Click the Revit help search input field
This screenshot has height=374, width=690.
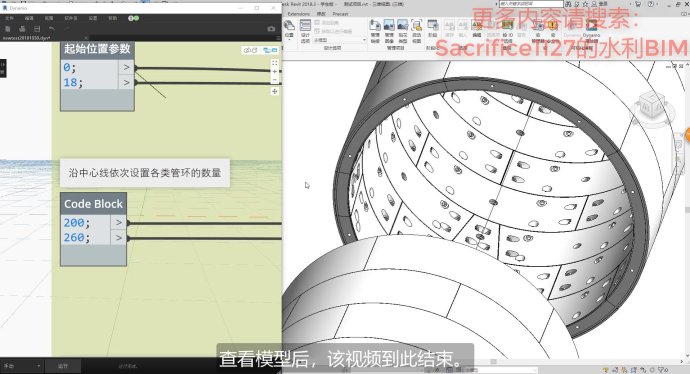click(x=531, y=4)
